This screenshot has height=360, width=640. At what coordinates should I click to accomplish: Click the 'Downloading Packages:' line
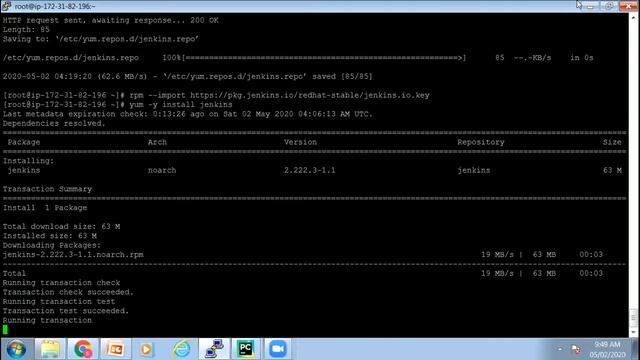52,245
